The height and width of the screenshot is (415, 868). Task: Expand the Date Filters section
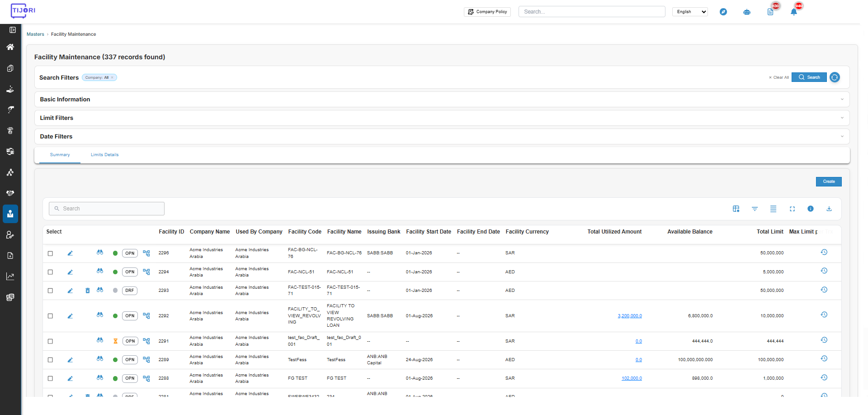point(442,137)
